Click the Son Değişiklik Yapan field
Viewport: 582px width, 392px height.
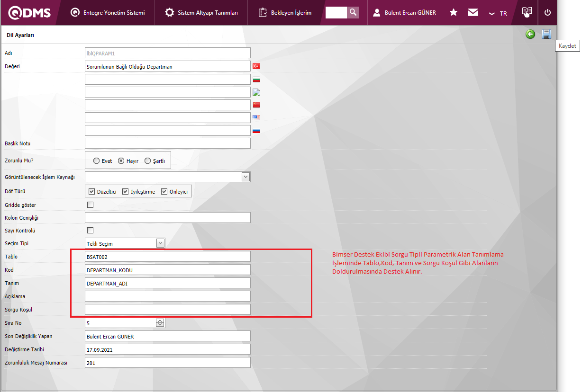[x=168, y=336]
